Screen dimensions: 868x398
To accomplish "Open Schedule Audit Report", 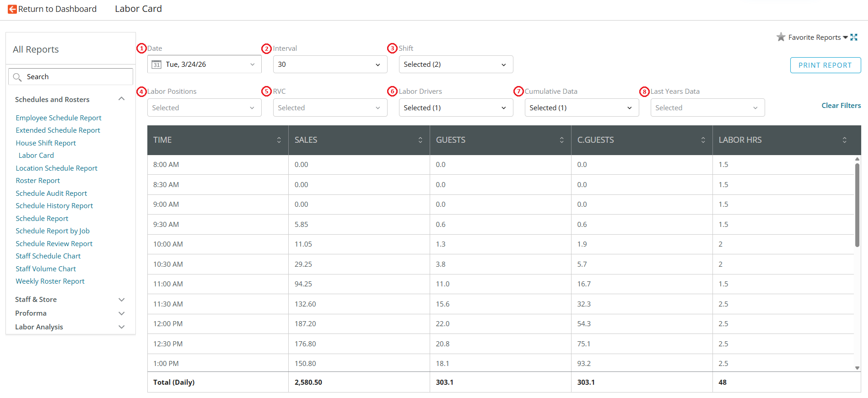I will 51,194.
